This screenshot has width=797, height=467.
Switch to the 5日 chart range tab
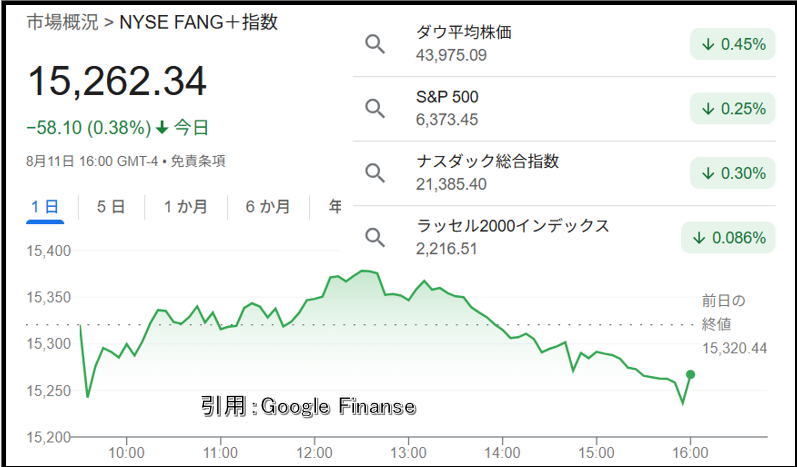pos(111,207)
